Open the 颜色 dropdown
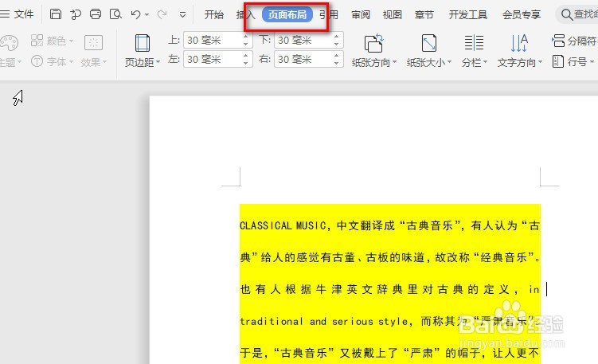The image size is (598, 364). coord(52,41)
